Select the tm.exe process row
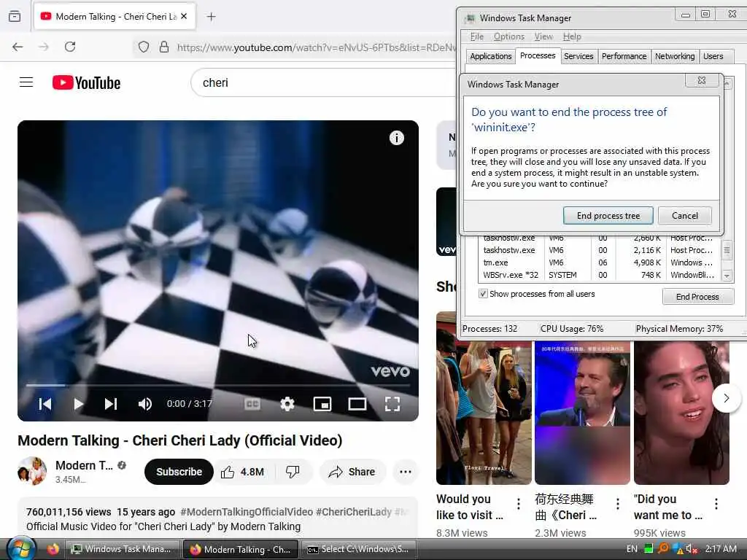 coord(600,262)
